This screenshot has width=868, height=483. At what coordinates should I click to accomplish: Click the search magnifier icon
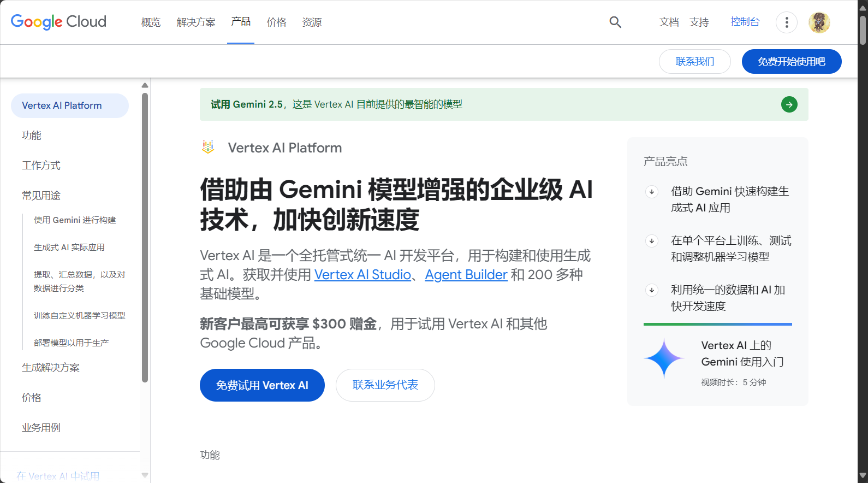615,22
